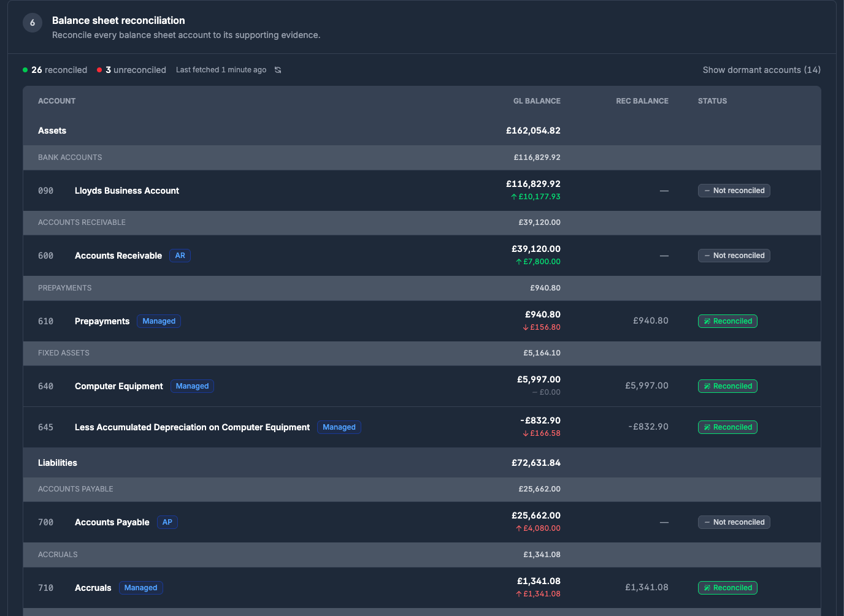Click the £4,080.00 change under Accounts Payable
Viewport: 844px width, 616px height.
tap(538, 528)
